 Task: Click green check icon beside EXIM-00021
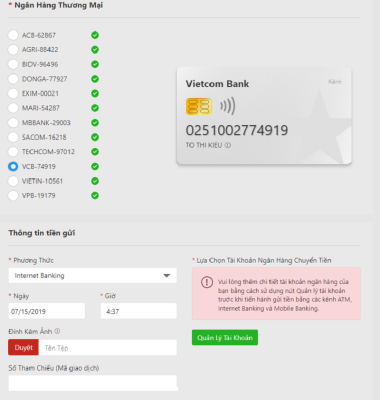tap(95, 93)
